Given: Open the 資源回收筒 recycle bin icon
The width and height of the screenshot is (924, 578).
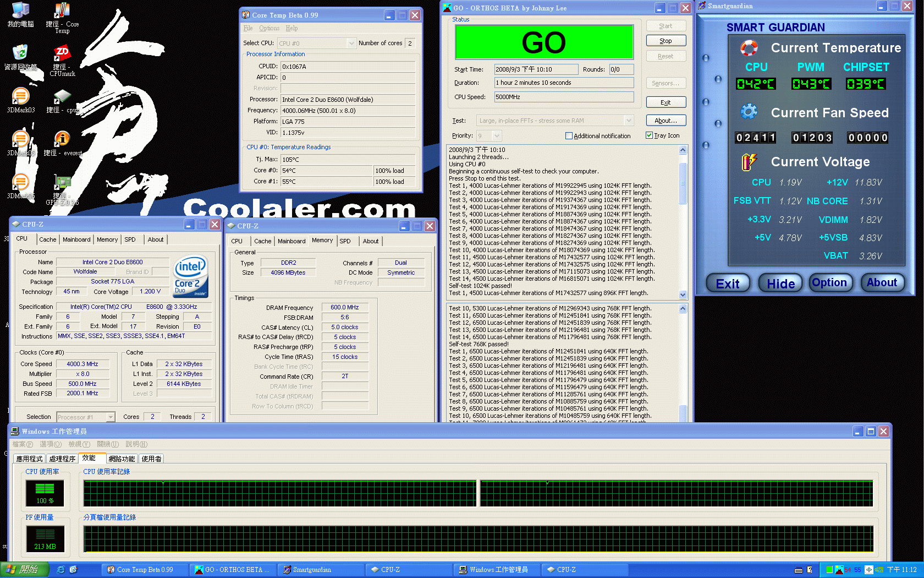Looking at the screenshot, I should click(20, 58).
